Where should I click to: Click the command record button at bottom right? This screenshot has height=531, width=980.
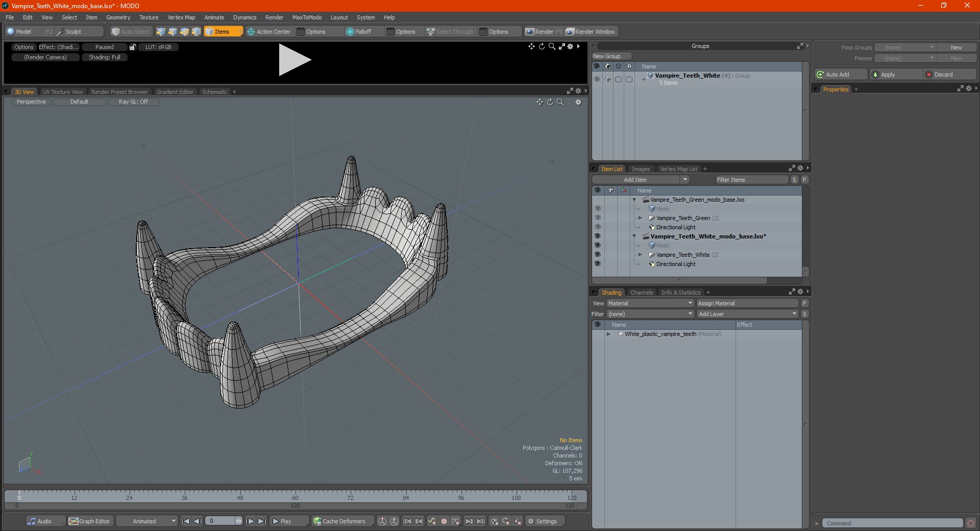pyautogui.click(x=971, y=523)
